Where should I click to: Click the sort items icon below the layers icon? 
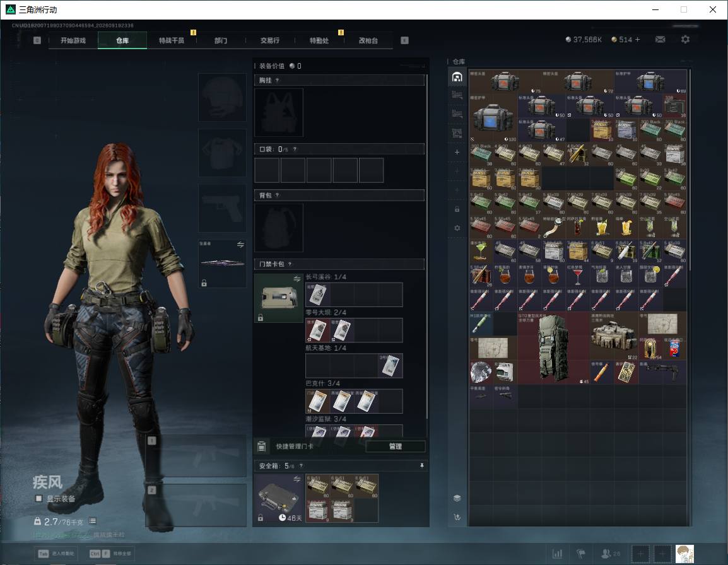457,516
